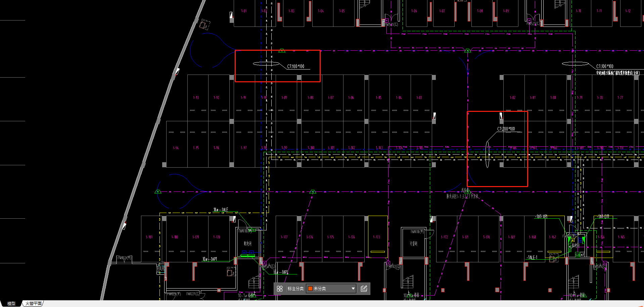
Task: Click parking space number 1-172
Action: [444, 237]
